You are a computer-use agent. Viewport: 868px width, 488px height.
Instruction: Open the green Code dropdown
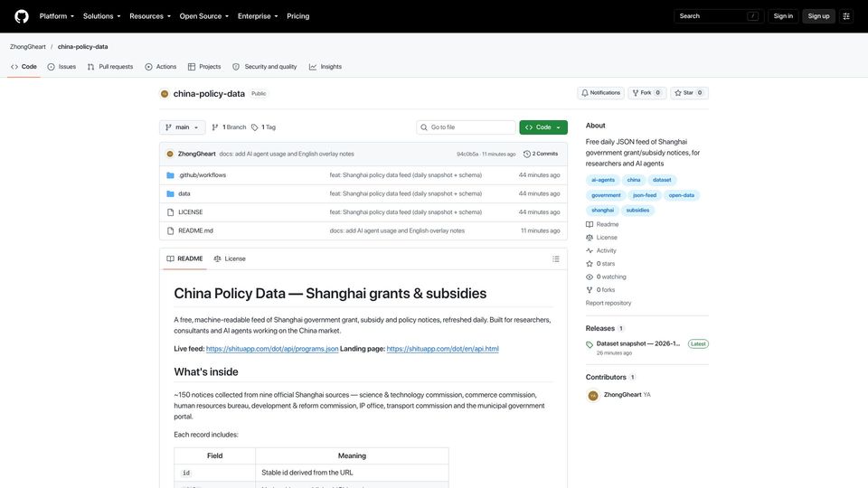pyautogui.click(x=543, y=127)
